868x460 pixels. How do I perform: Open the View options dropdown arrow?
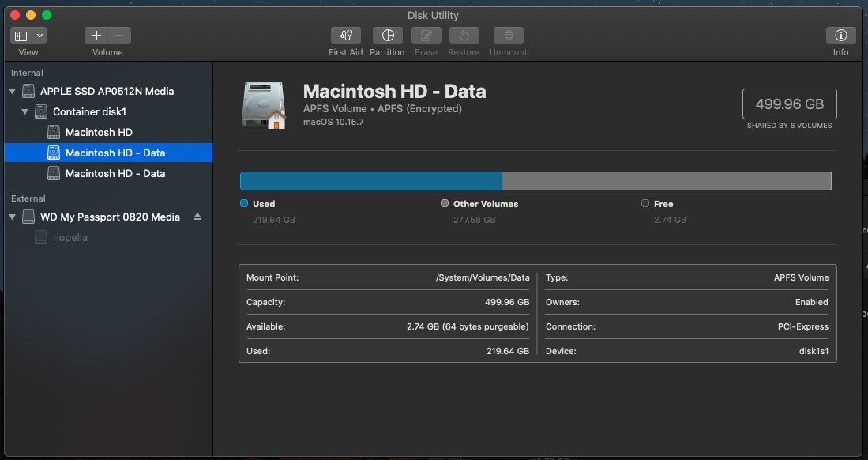39,36
